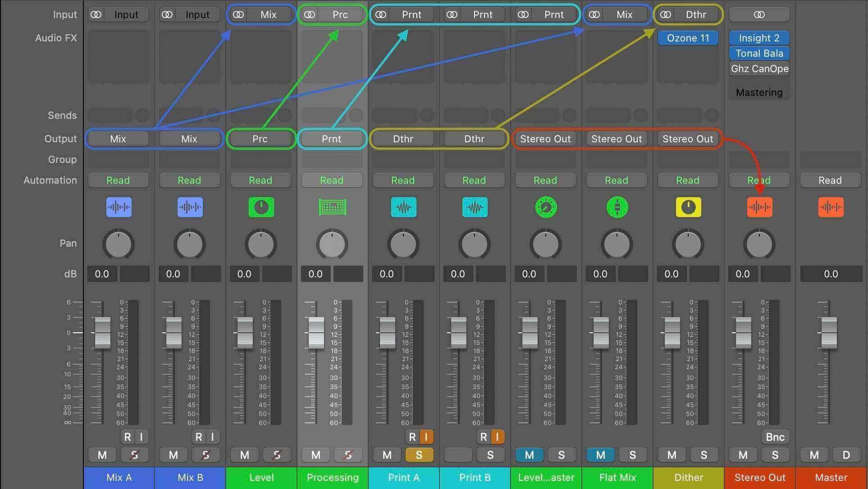Toggle stereo format icon on Level channel input
868x489 pixels.
(238, 14)
